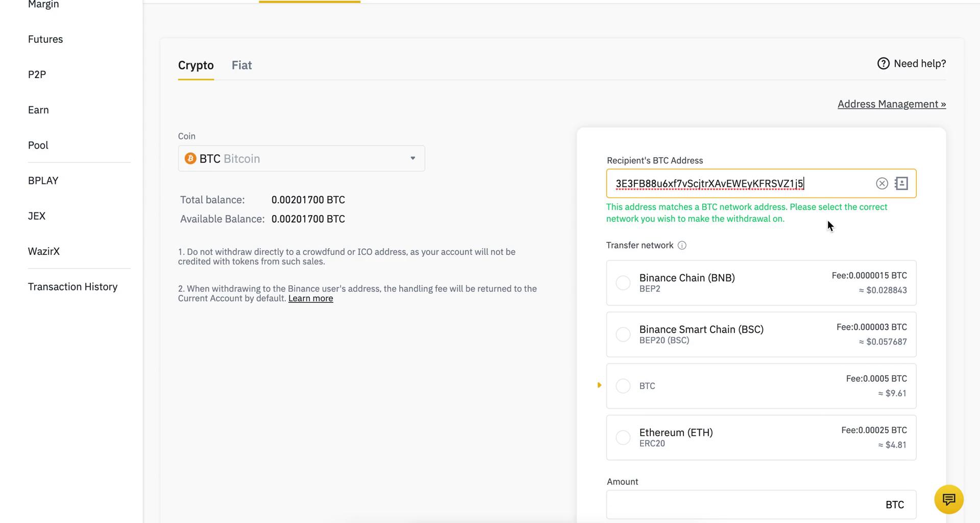Open the yellow chat support bubble
This screenshot has height=523, width=980.
(948, 499)
